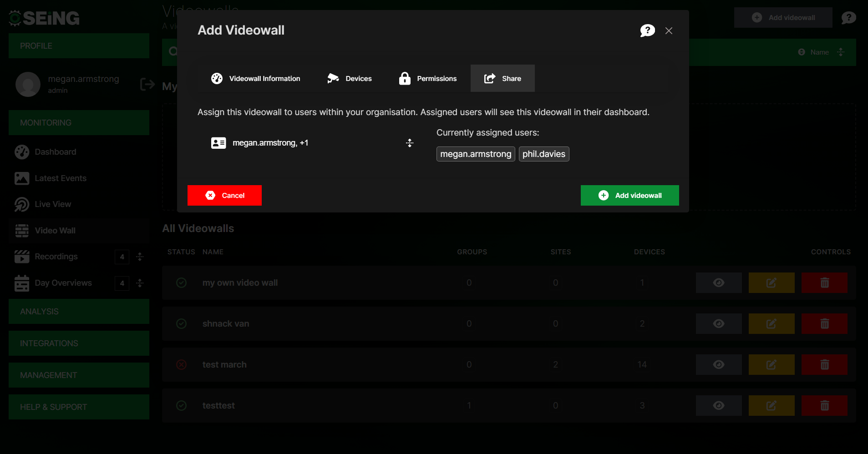Click the green Add videowall button
The image size is (868, 454).
[629, 195]
